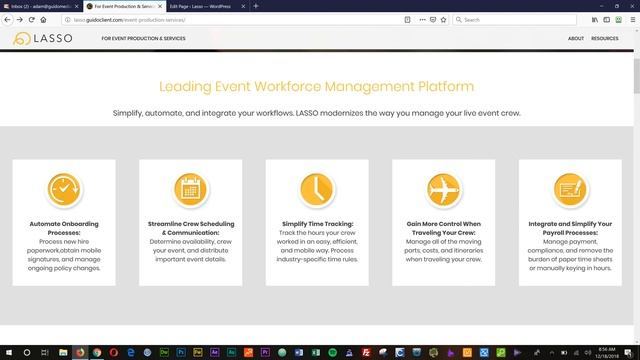The image size is (640, 360).
Task: Launch Google Chrome from taskbar
Action: click(97, 352)
